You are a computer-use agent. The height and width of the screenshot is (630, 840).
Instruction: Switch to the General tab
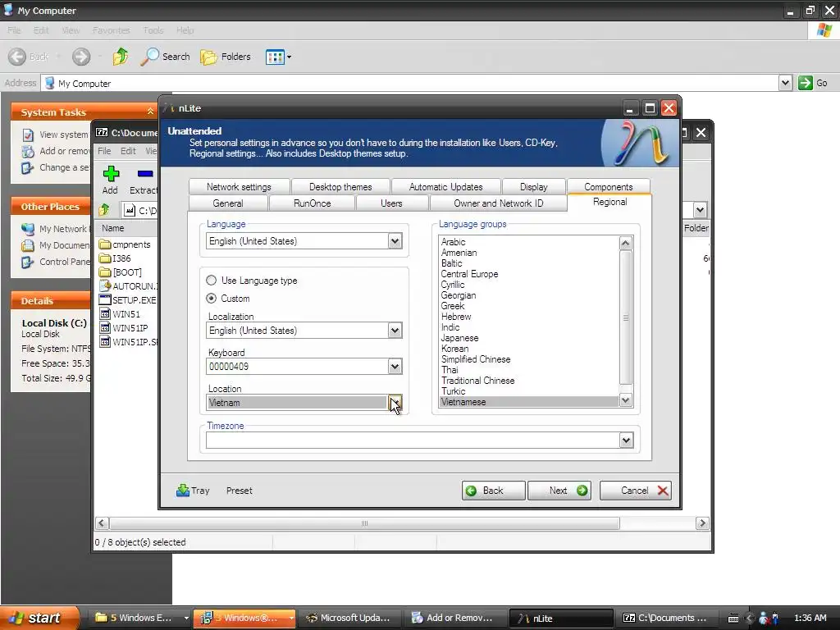tap(228, 203)
